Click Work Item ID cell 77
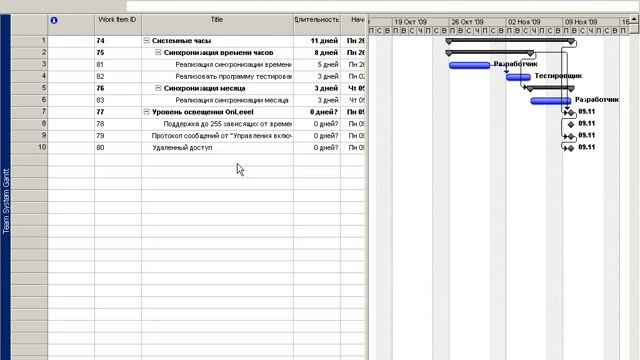Screen dimensions: 640x360 (118, 112)
